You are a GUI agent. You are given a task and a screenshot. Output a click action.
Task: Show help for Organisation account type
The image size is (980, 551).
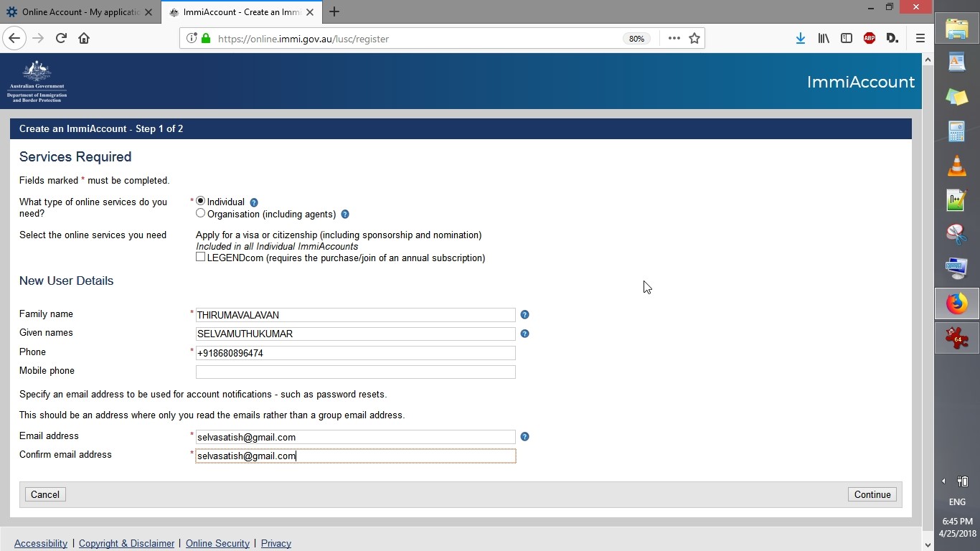[x=344, y=215]
